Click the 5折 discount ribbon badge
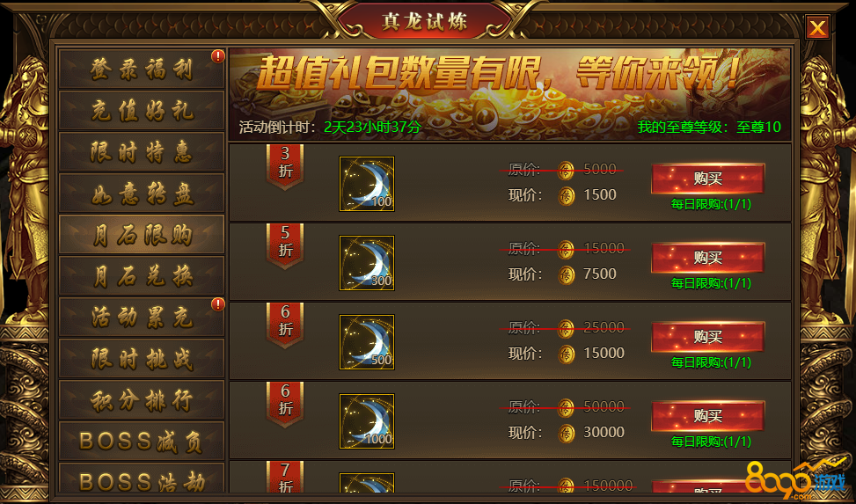856x504 pixels. coord(285,246)
